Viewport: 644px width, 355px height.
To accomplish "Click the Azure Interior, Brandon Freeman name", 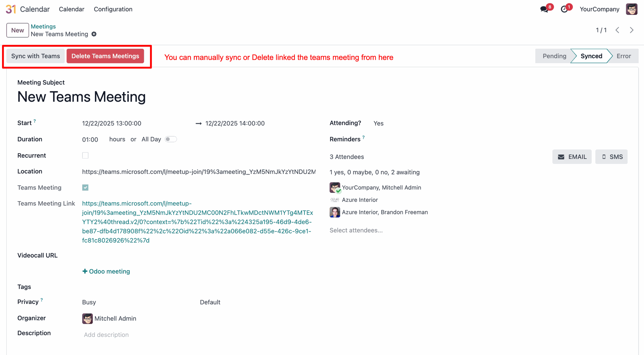I will tap(385, 212).
